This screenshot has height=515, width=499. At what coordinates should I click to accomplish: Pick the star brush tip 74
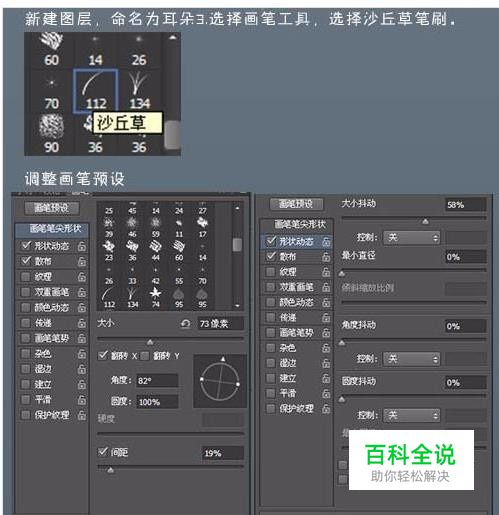coord(155,298)
